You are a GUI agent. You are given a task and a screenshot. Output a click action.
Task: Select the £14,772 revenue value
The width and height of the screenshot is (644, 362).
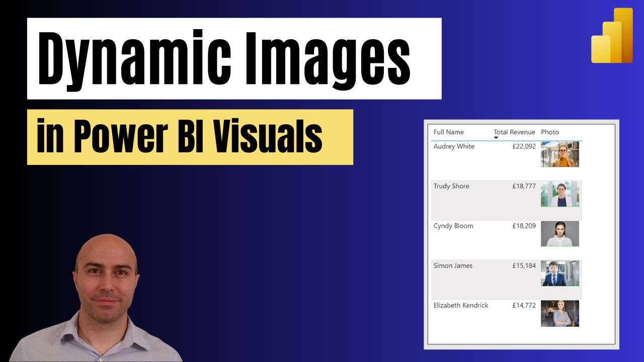tap(524, 305)
